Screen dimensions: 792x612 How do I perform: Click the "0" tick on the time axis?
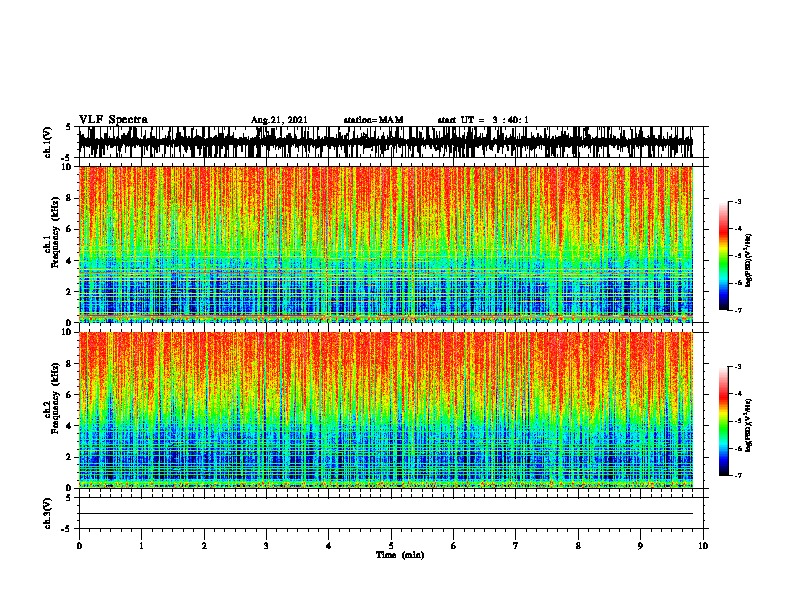[x=79, y=546]
